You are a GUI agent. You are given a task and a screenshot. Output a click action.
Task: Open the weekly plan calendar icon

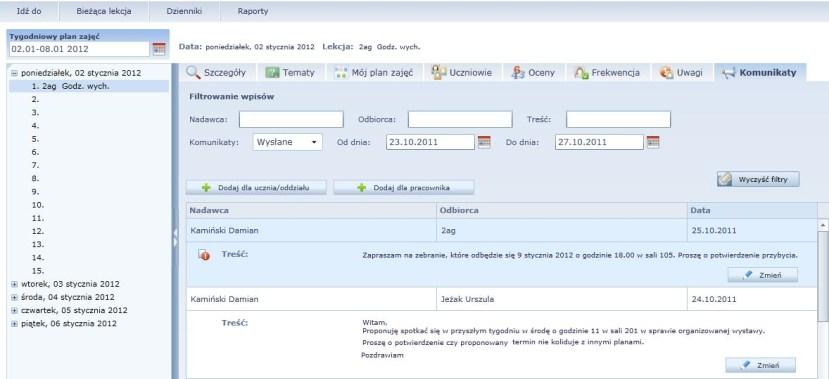(159, 49)
